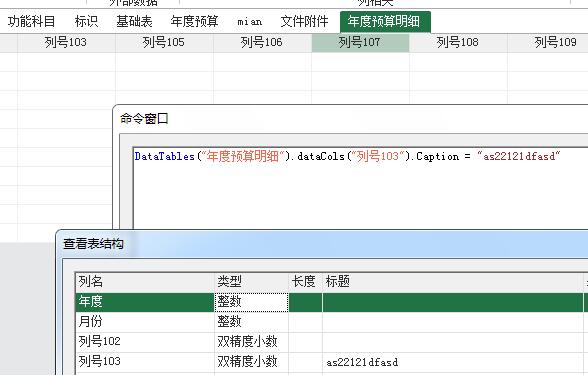
Task: Click inside the 命令窗口 code input area
Action: [361, 188]
